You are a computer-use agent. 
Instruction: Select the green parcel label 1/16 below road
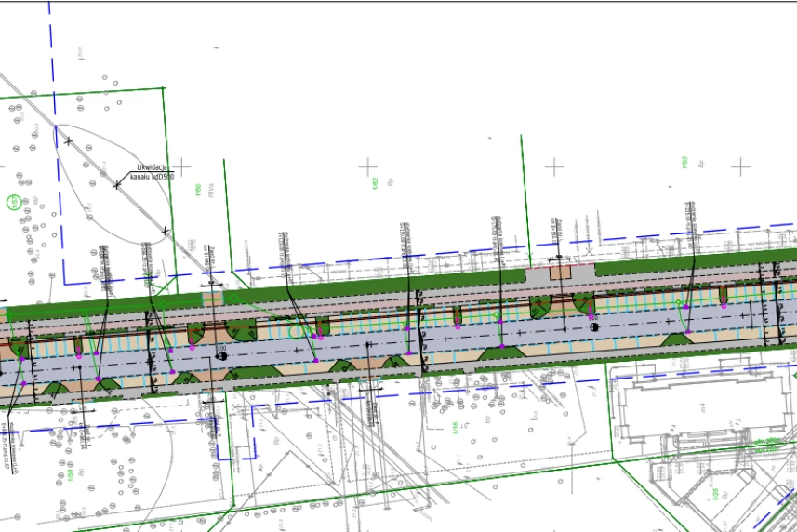point(455,428)
